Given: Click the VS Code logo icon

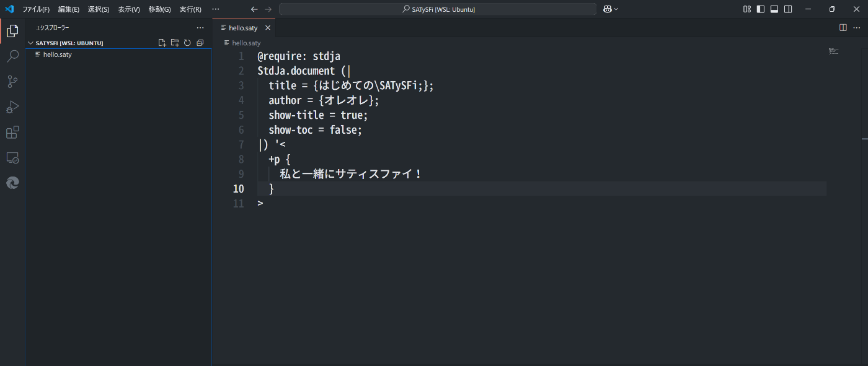Looking at the screenshot, I should click(9, 9).
